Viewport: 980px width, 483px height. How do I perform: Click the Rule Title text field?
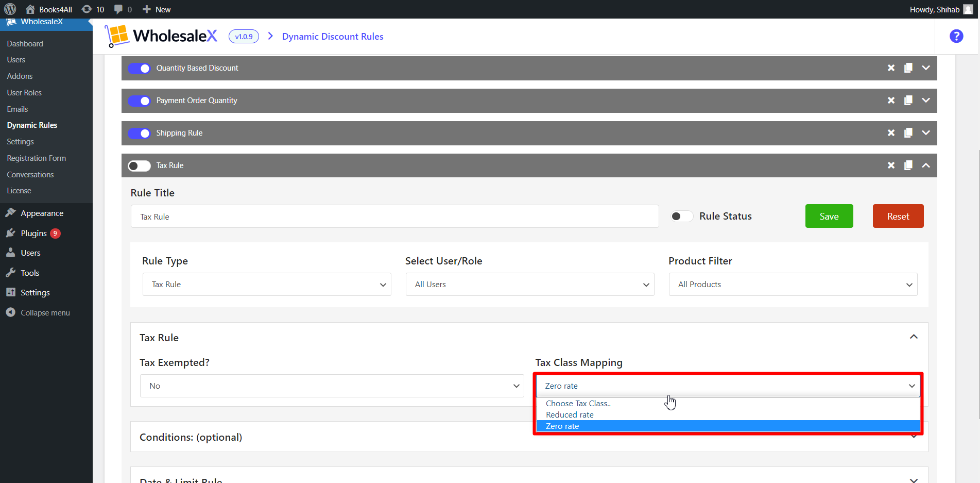click(395, 216)
